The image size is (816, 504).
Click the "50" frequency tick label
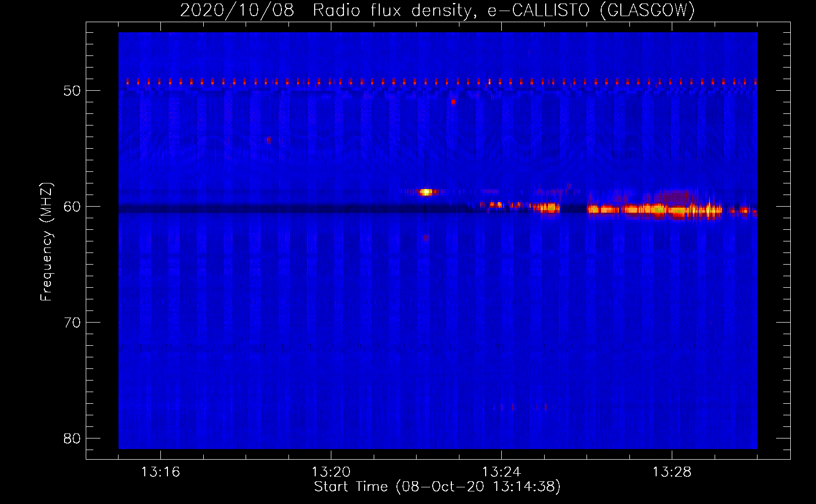tap(72, 91)
